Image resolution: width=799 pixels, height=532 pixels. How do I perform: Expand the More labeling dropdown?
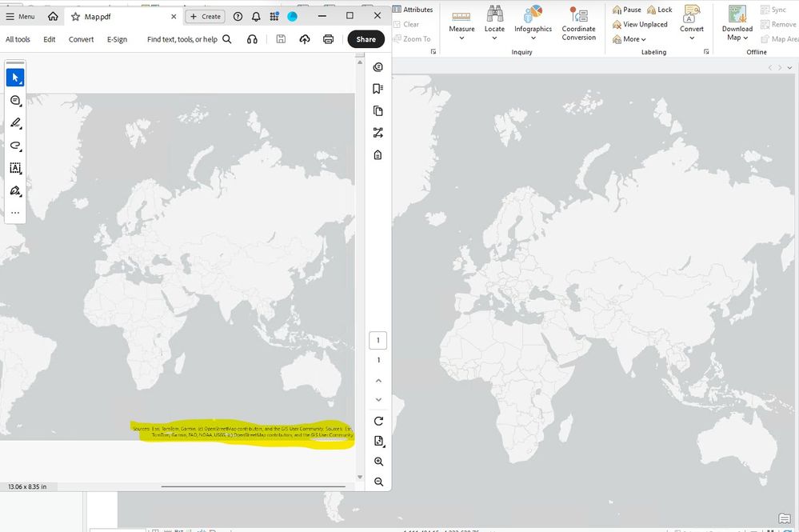pos(629,38)
